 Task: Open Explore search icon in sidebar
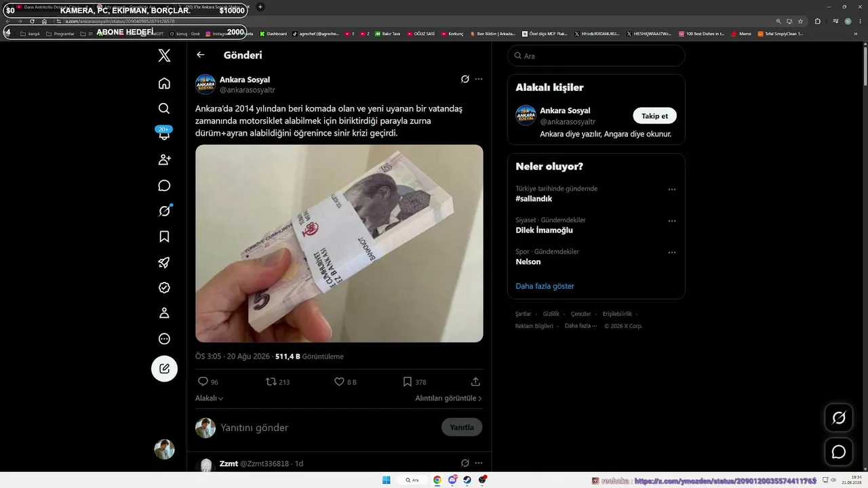[x=164, y=108]
